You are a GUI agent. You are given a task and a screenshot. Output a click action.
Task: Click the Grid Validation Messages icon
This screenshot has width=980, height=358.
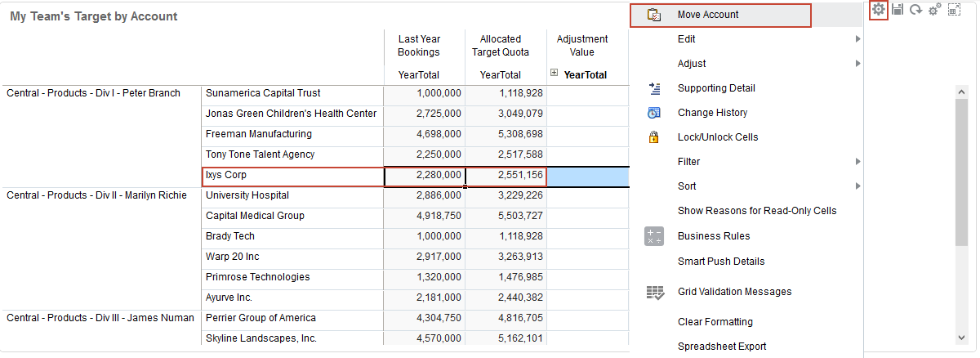(653, 292)
